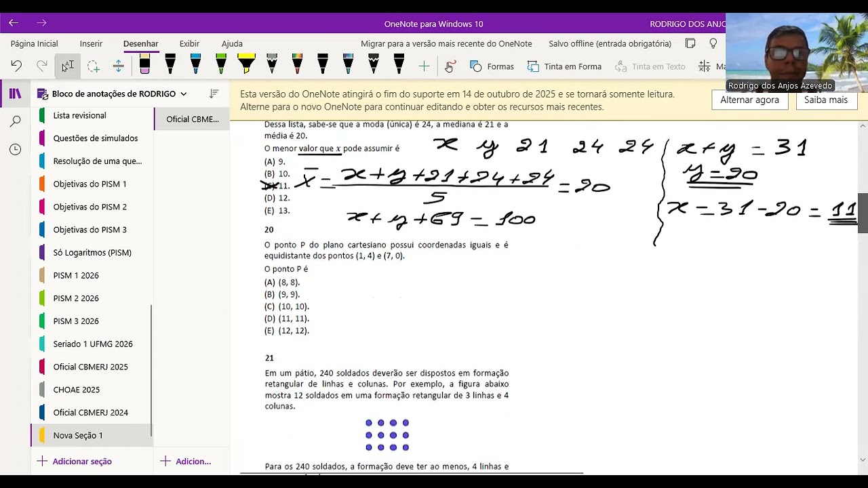Image resolution: width=868 pixels, height=488 pixels.
Task: Open the Lista revisional section
Action: (91, 115)
